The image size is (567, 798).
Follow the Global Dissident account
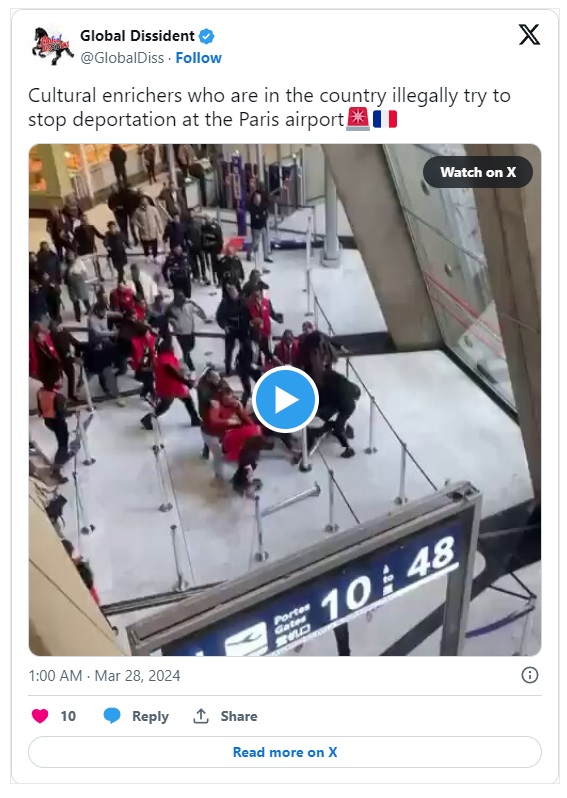point(199,58)
